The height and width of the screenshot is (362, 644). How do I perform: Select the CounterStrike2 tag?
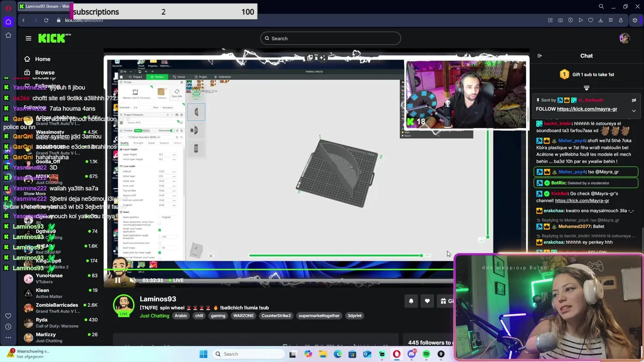pos(276,316)
